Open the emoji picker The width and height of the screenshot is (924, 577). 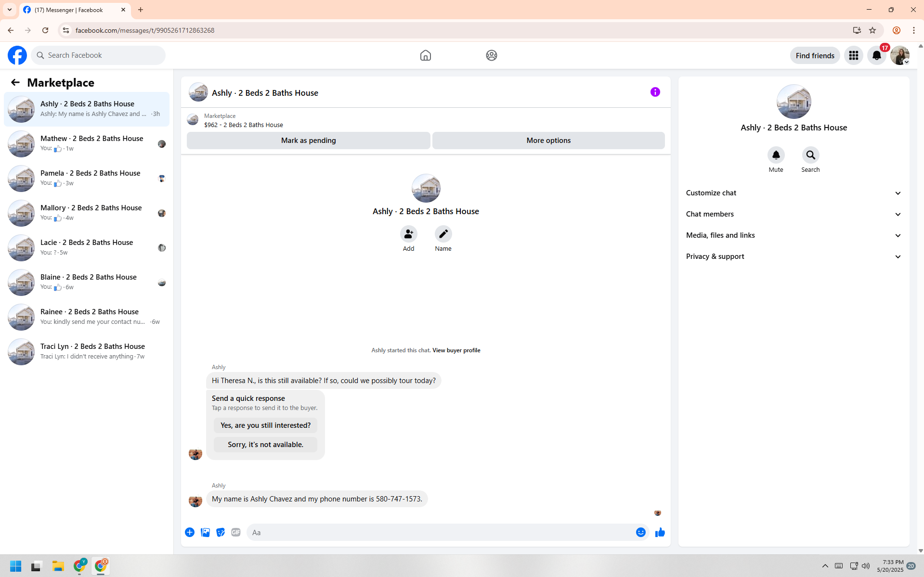click(640, 532)
